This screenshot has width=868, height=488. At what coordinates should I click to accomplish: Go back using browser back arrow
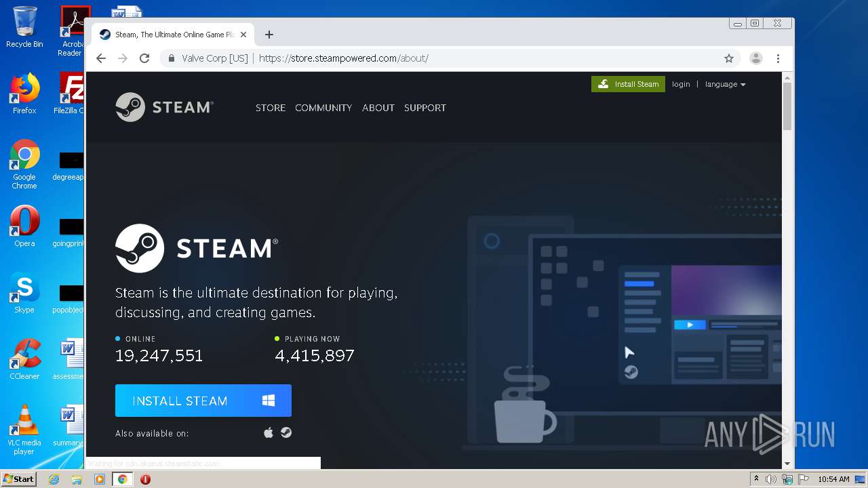(101, 58)
